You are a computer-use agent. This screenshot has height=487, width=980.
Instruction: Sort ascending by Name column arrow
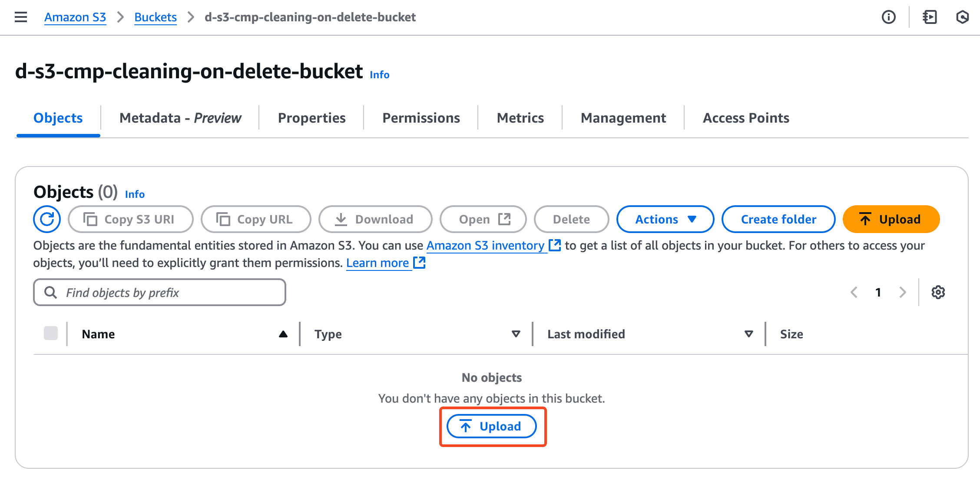point(283,334)
